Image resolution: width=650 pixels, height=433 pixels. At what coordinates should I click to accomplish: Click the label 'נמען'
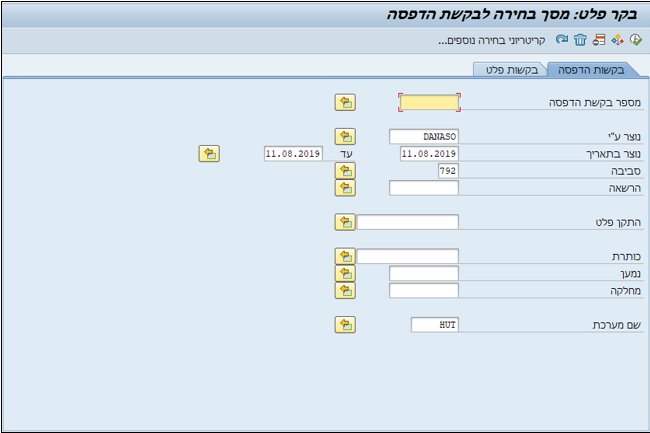[631, 274]
